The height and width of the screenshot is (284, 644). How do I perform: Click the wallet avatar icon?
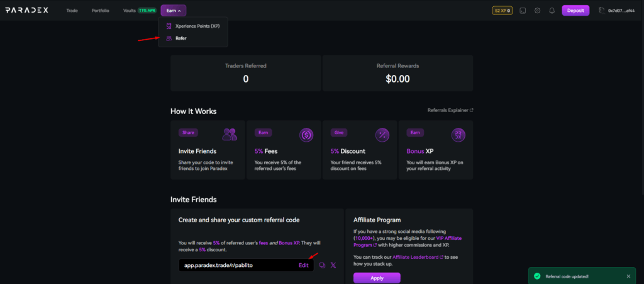tap(602, 11)
